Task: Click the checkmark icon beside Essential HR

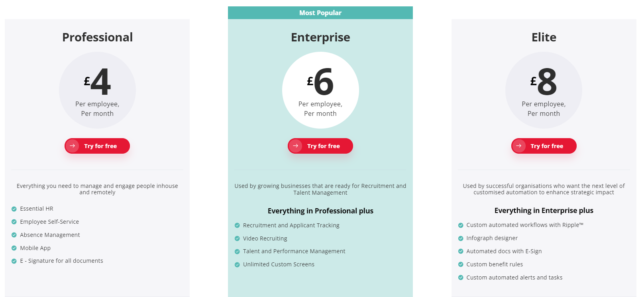Action: pyautogui.click(x=14, y=209)
